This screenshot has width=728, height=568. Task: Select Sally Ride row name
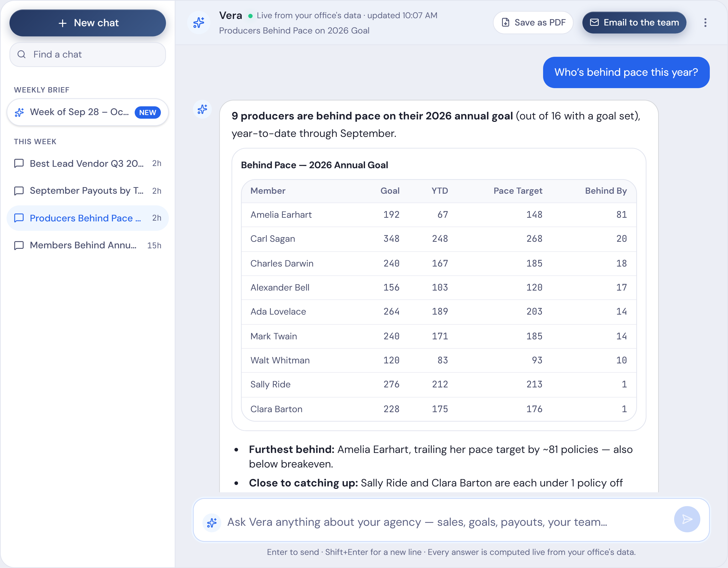point(270,384)
